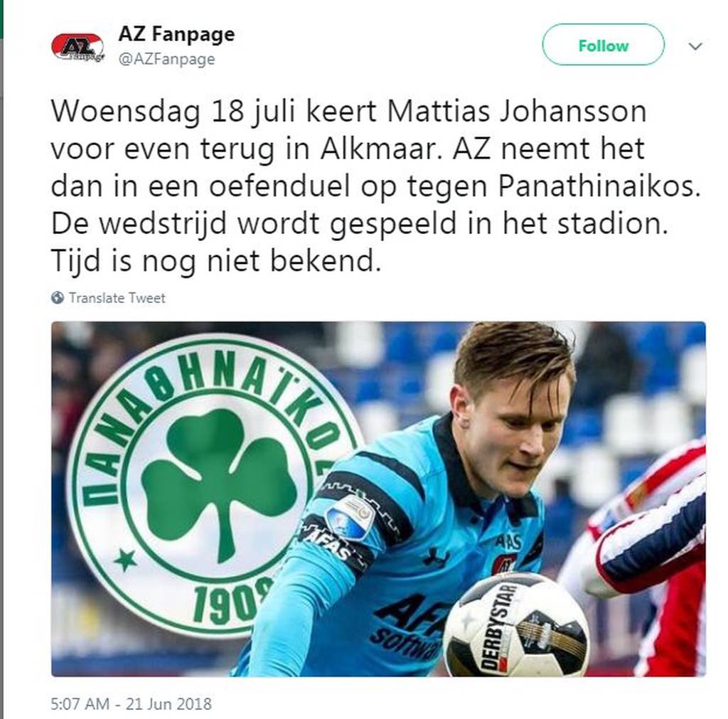Click the Derbystar football in the photo
This screenshot has width=728, height=719.
pos(516,624)
